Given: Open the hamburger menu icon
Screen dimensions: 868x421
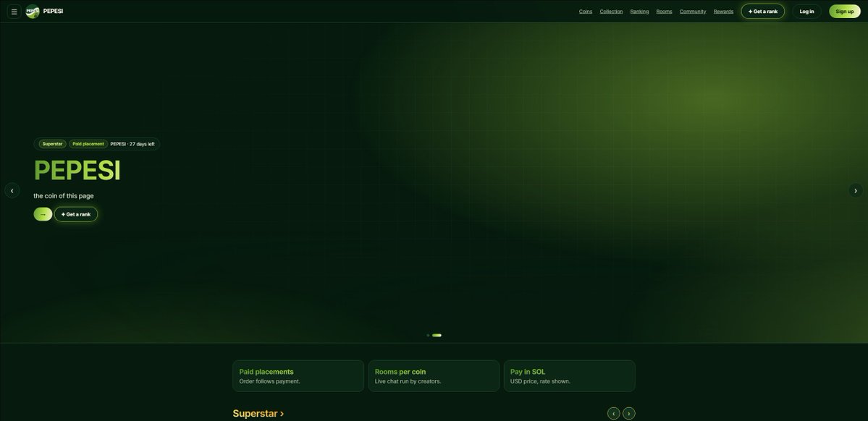Looking at the screenshot, I should [14, 11].
